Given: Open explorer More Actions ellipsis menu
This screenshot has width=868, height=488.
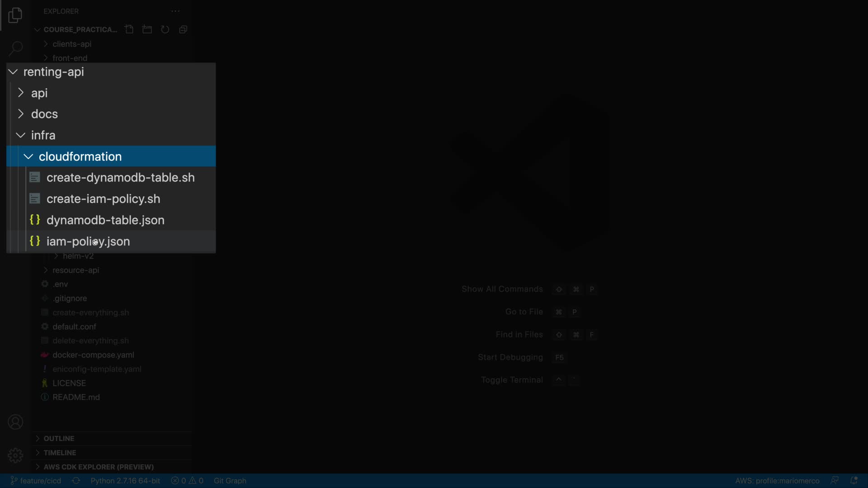Looking at the screenshot, I should pos(175,11).
